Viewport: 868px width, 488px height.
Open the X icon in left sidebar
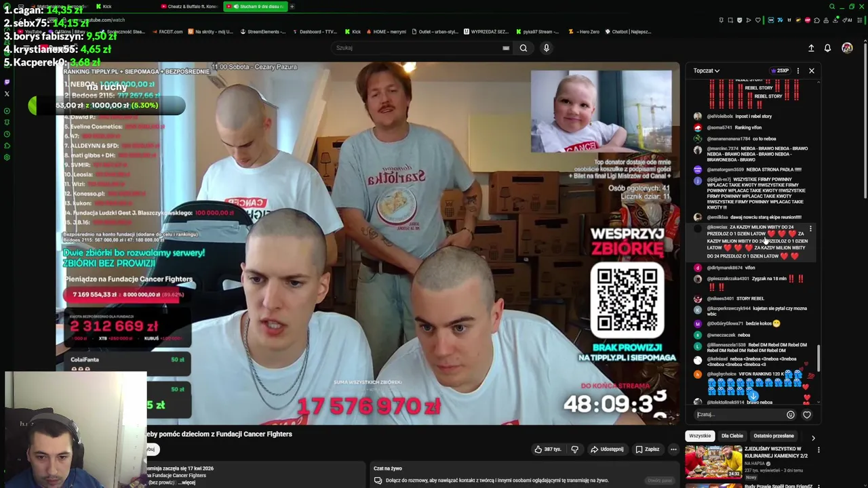7,94
